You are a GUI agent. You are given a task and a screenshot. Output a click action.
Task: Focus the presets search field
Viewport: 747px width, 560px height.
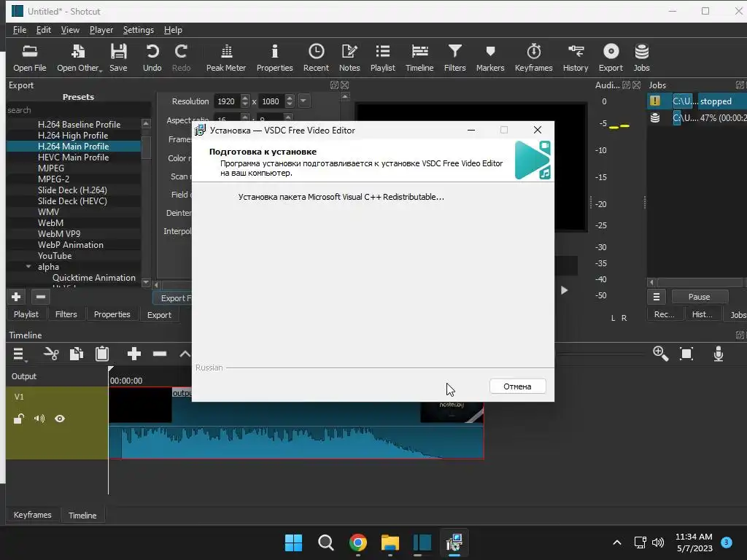pos(78,110)
